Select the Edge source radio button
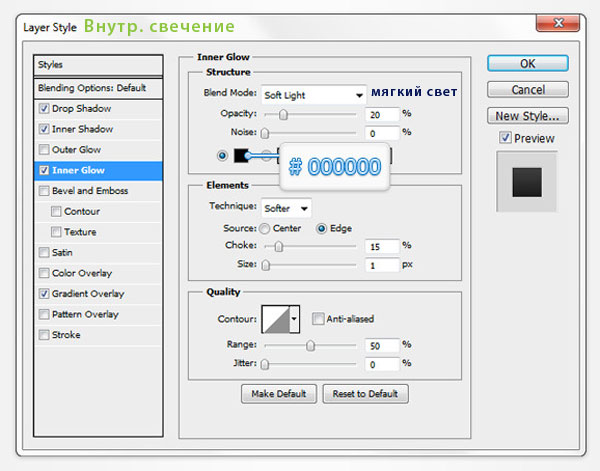Image resolution: width=600 pixels, height=471 pixels. [322, 228]
